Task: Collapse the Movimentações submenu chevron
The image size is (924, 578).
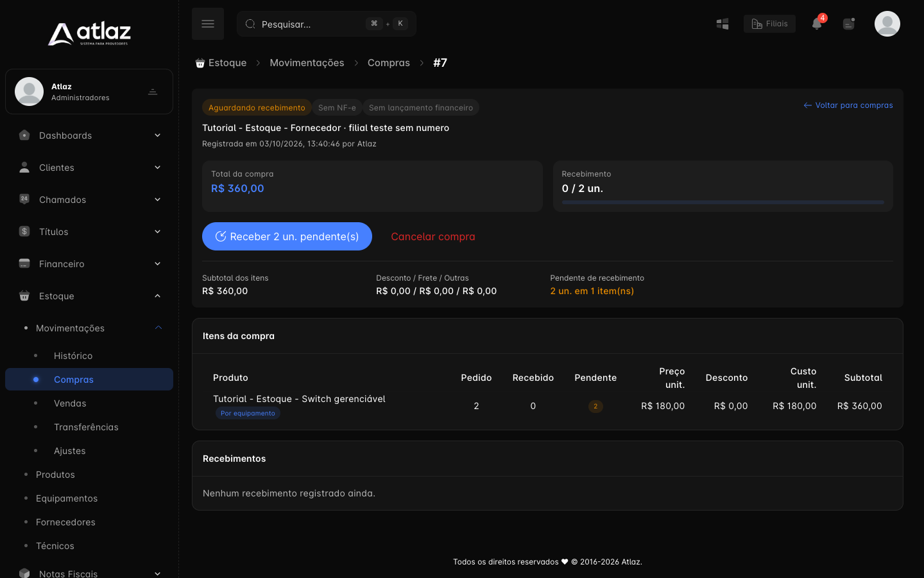Action: click(x=158, y=328)
